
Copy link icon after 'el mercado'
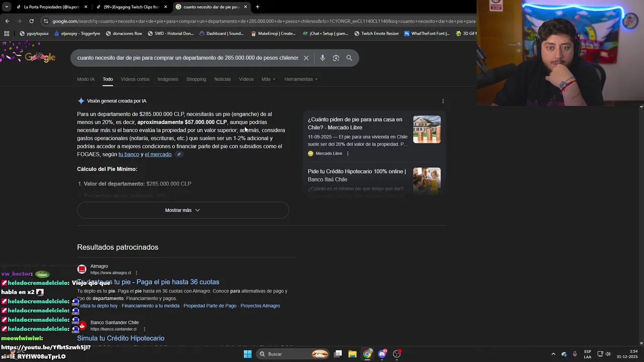pos(179,154)
